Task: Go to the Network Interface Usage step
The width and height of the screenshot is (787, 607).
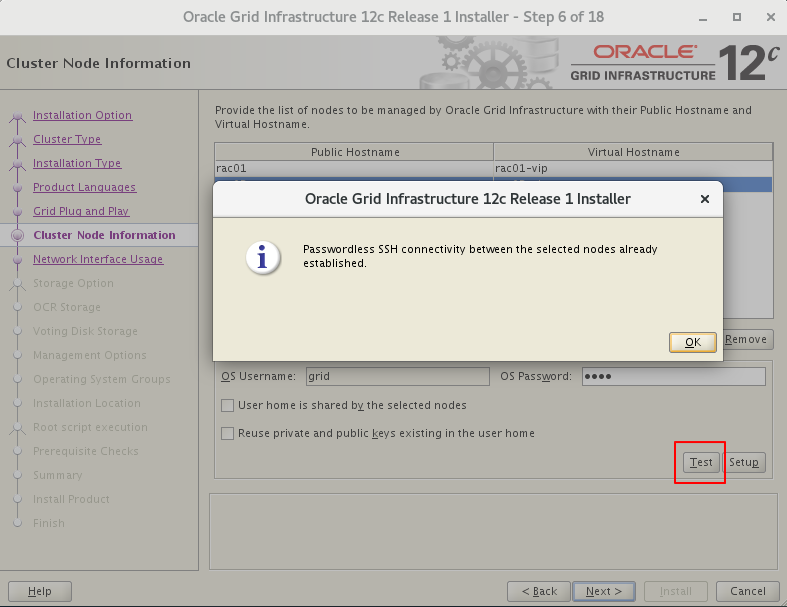Action: (98, 259)
